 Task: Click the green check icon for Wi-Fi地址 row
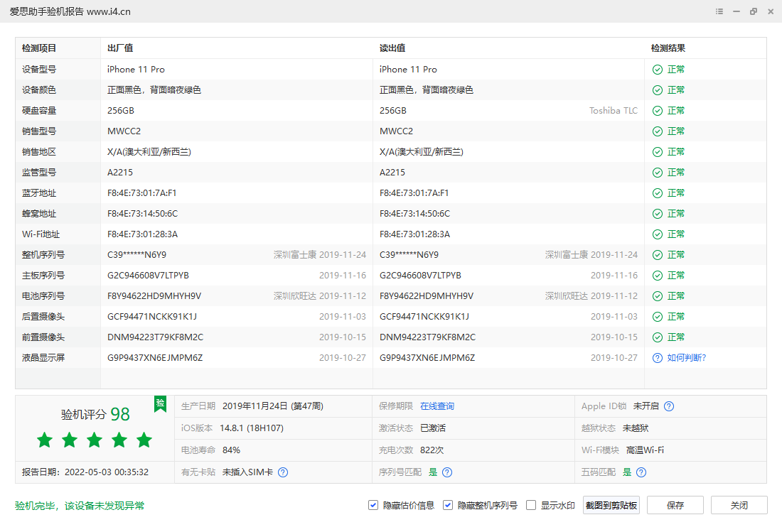[658, 234]
